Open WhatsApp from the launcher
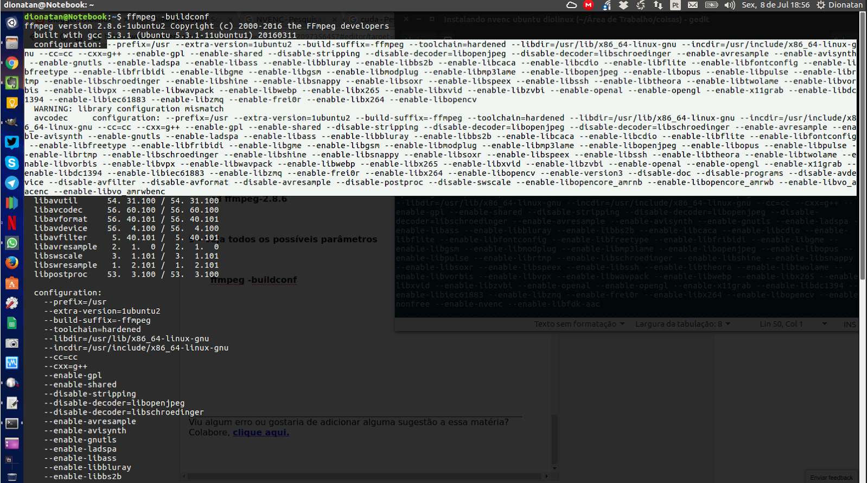Image resolution: width=868 pixels, height=483 pixels. click(11, 243)
